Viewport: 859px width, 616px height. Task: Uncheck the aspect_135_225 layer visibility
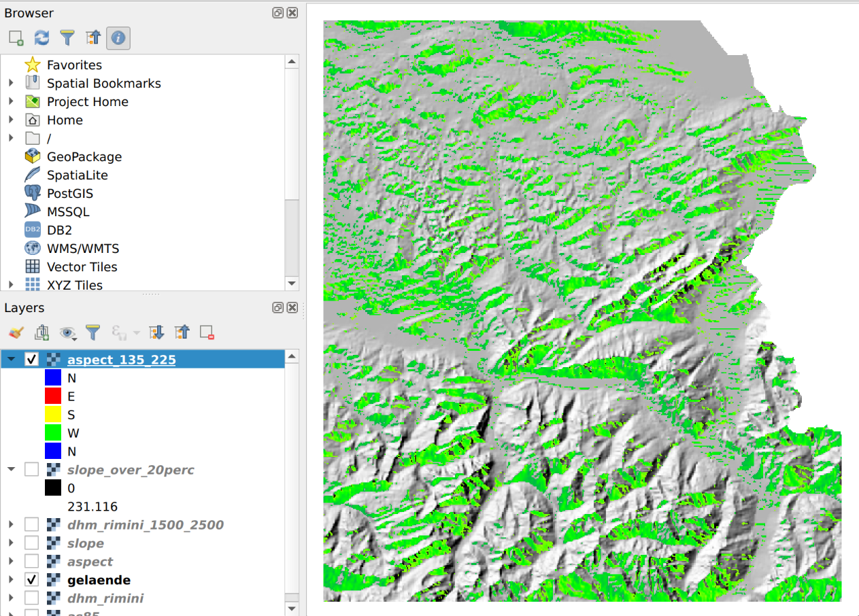click(31, 360)
